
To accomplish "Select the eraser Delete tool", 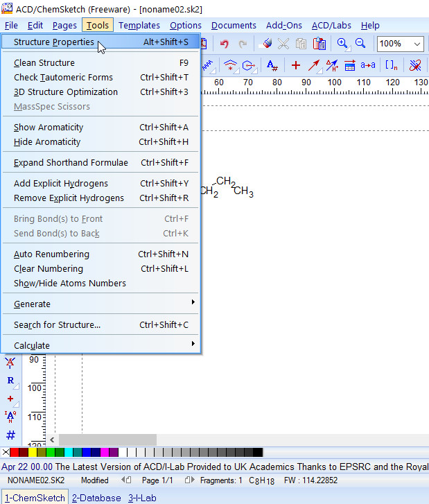I will coord(265,44).
